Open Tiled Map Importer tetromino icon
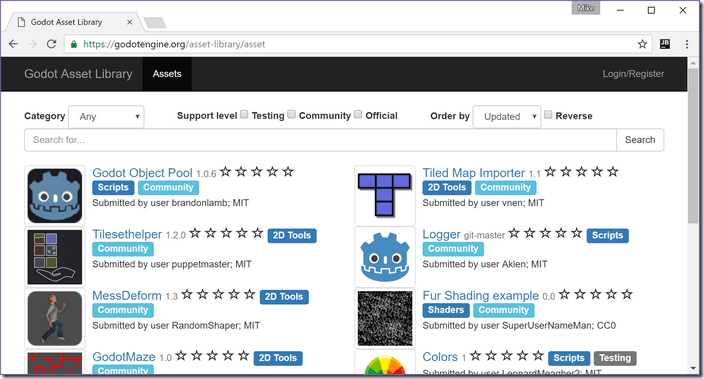This screenshot has height=379, width=704. pos(385,196)
